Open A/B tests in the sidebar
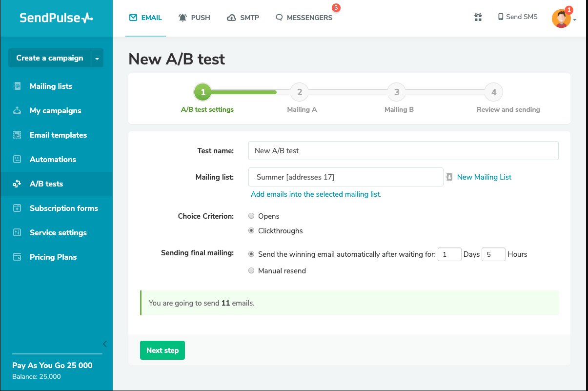 [x=56, y=184]
